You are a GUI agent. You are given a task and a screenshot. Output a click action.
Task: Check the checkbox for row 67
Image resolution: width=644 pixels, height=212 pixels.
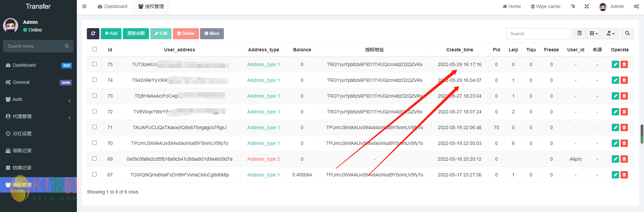(94, 174)
